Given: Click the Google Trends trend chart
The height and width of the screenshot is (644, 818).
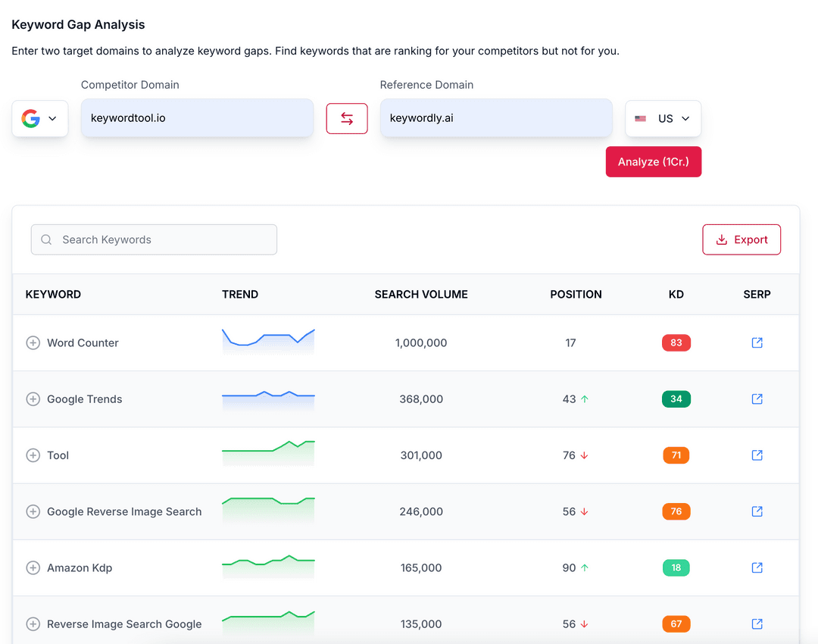Looking at the screenshot, I should (268, 400).
